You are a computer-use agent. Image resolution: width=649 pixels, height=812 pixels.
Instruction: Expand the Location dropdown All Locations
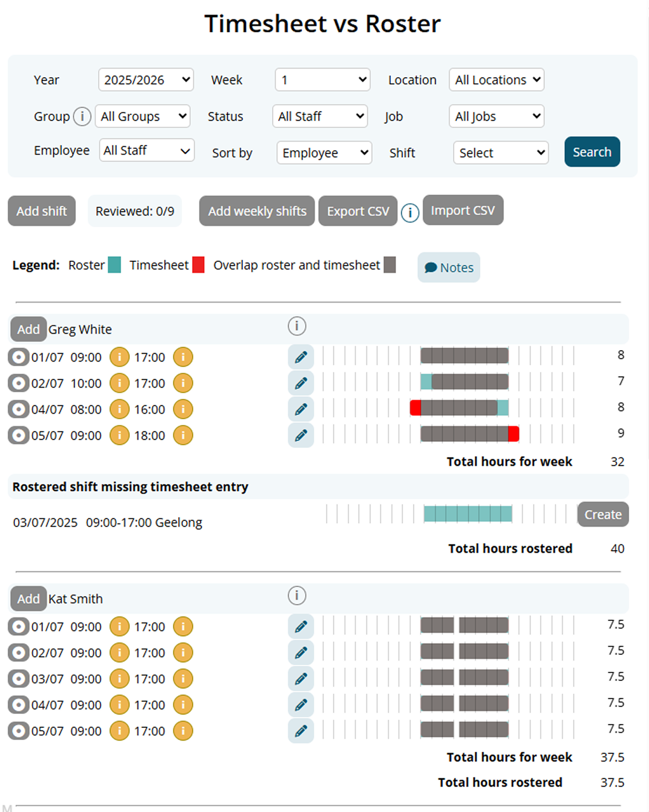[496, 80]
